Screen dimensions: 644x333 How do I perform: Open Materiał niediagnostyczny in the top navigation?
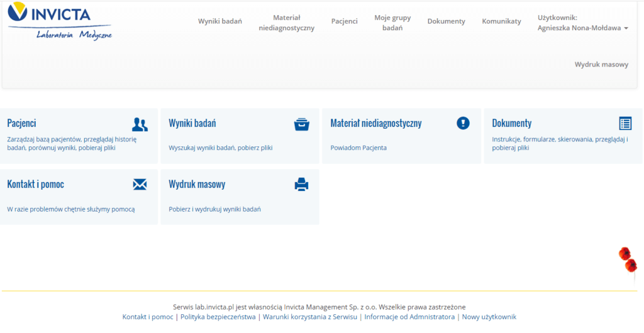point(286,23)
